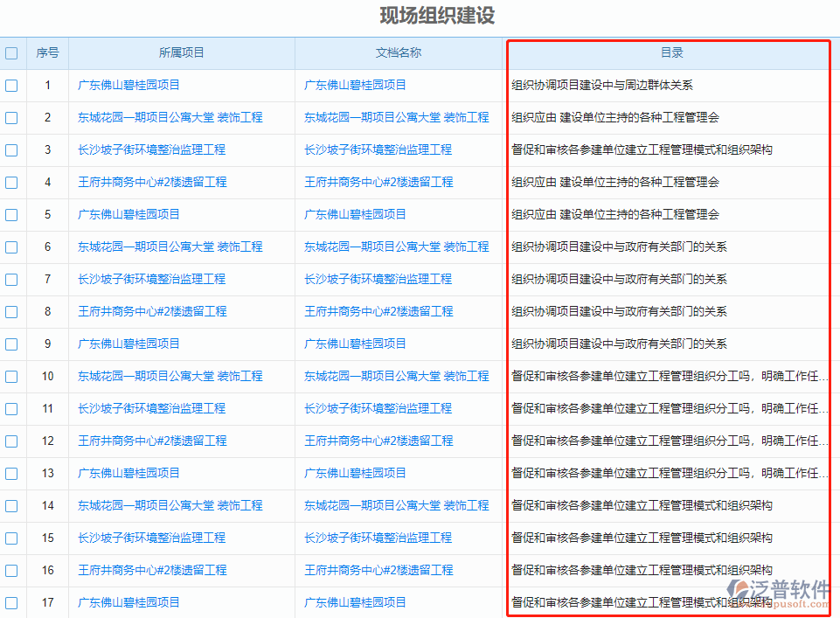Select the checkbox beside row 2
Screen dimensions: 840x618
(11, 117)
